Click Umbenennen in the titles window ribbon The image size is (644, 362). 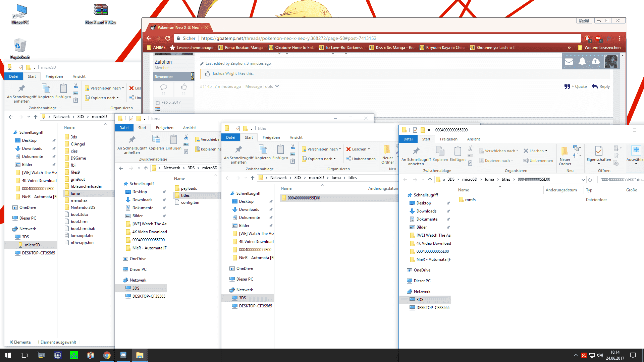pos(361,159)
